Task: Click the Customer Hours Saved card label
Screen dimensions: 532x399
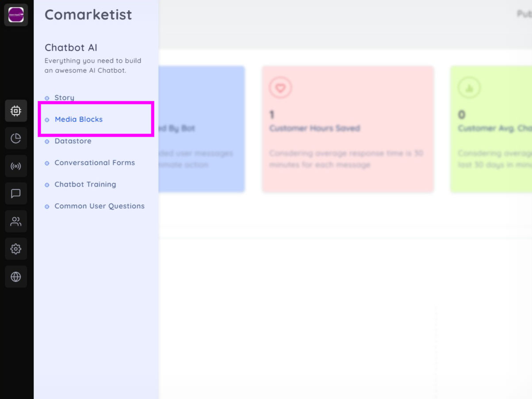Action: click(x=315, y=128)
